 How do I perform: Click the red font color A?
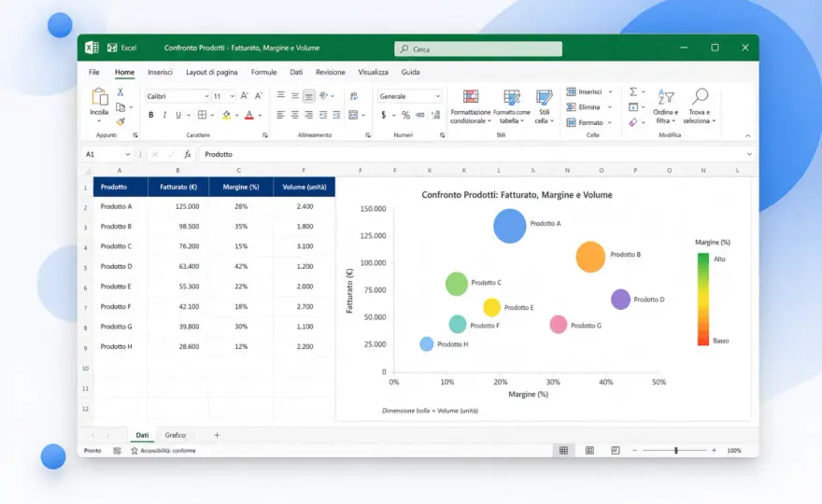[249, 115]
